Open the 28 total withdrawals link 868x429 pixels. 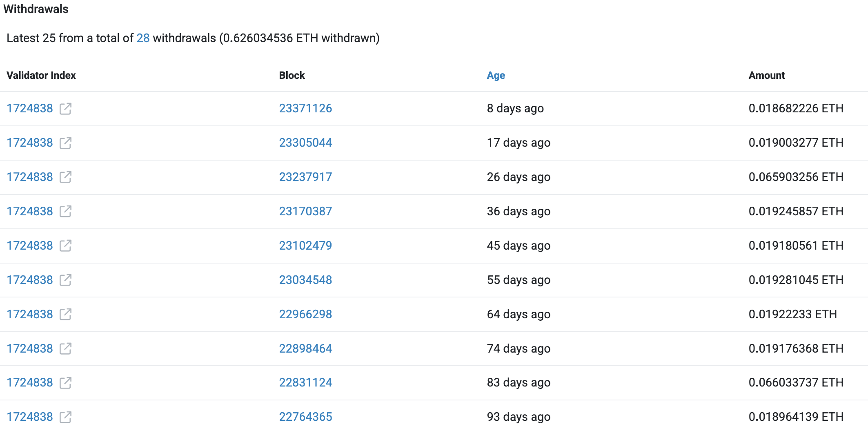(143, 38)
